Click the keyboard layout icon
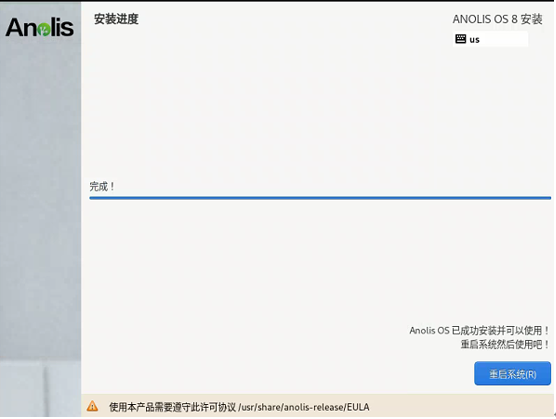 coord(461,39)
